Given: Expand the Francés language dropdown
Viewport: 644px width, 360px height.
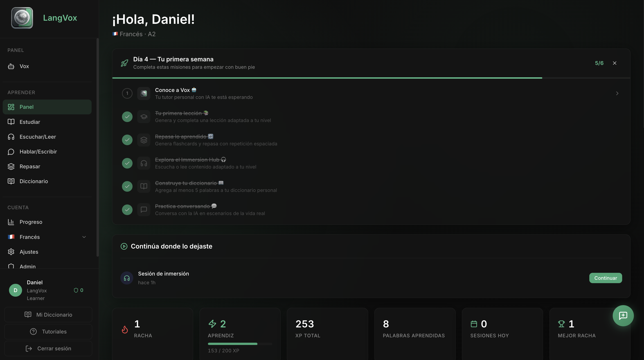Looking at the screenshot, I should coord(47,237).
